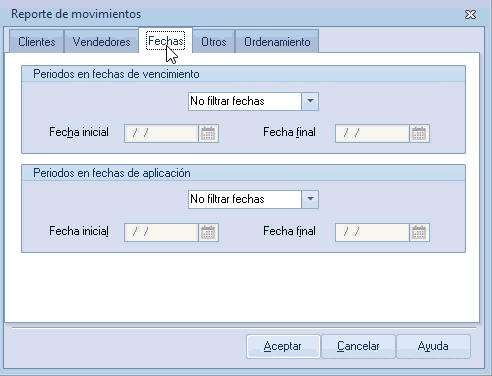This screenshot has height=376, width=492.
Task: Focus vencimiento Fecha inicial date field
Action: tap(161, 134)
